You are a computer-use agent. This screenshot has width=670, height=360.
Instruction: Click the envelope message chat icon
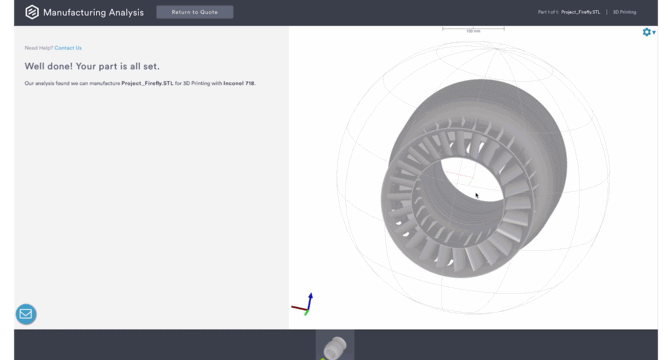point(26,314)
